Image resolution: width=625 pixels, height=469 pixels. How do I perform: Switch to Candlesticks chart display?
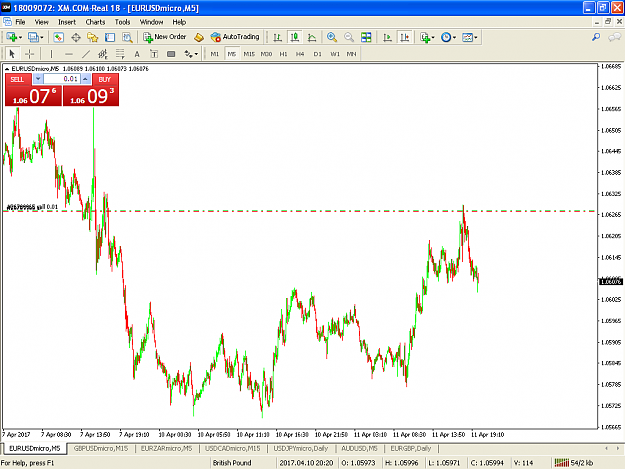[295, 37]
